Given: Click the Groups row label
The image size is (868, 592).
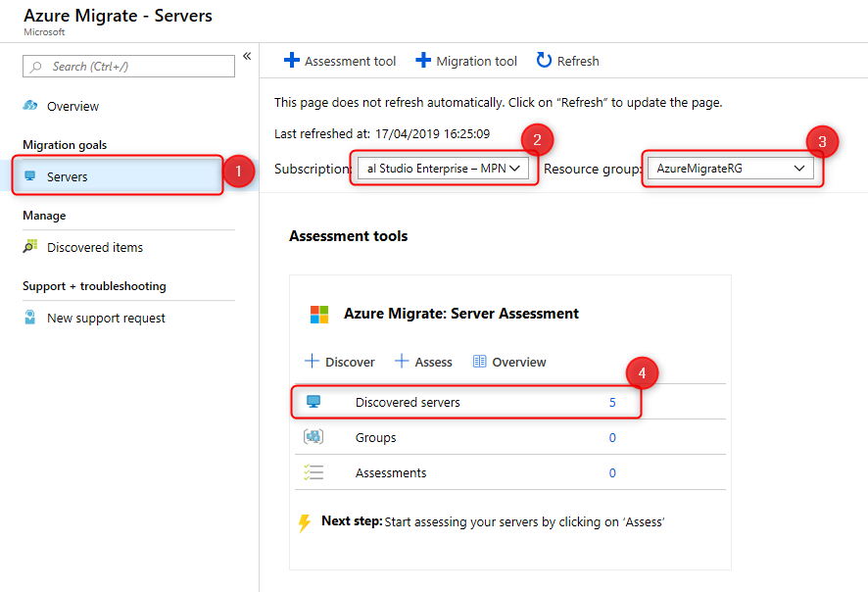Looking at the screenshot, I should (375, 438).
